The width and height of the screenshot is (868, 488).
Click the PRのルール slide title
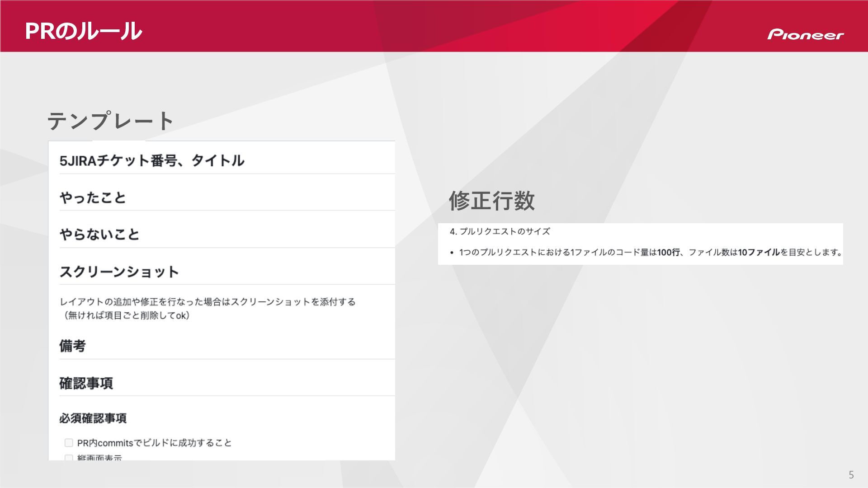[x=83, y=31]
